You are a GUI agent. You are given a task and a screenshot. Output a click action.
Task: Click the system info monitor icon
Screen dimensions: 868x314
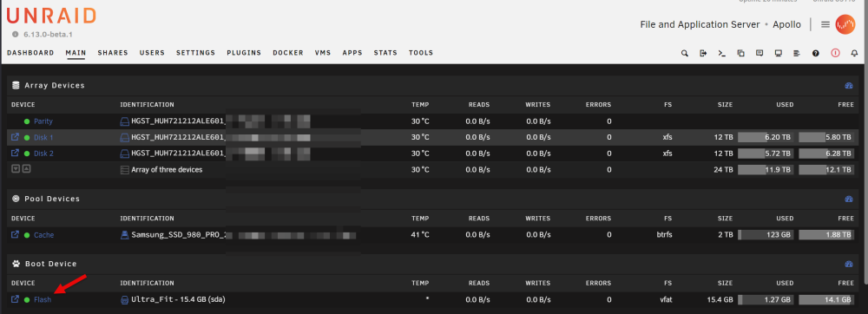[x=779, y=53]
